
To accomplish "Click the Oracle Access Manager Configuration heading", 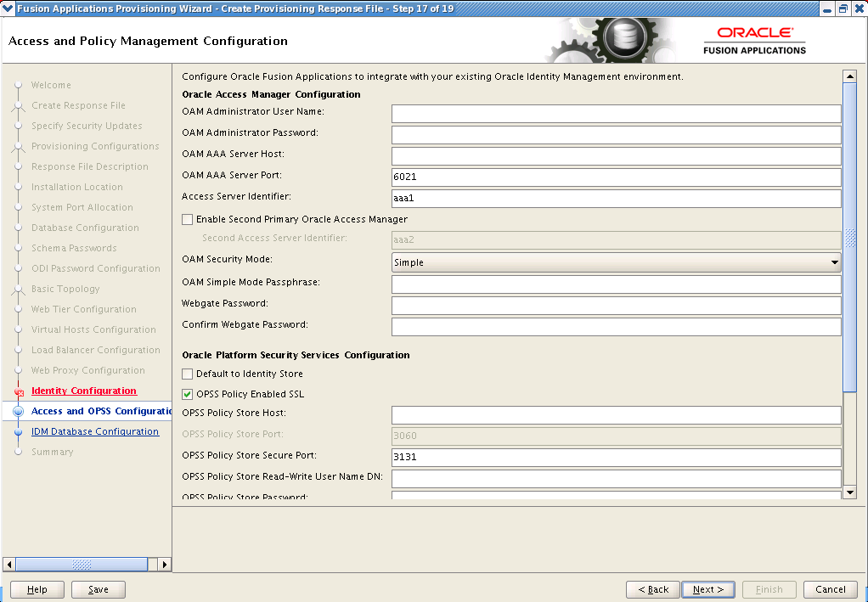I will point(271,94).
